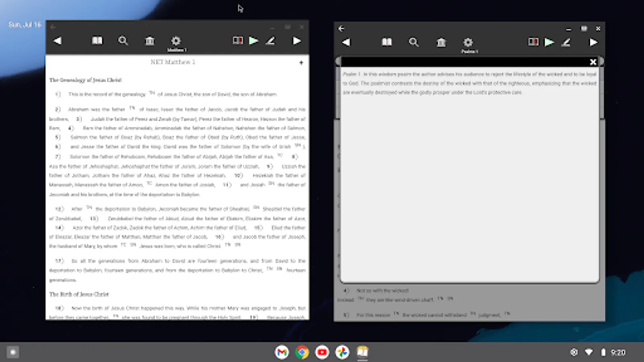Close the Psalm 1 note popup

(593, 62)
